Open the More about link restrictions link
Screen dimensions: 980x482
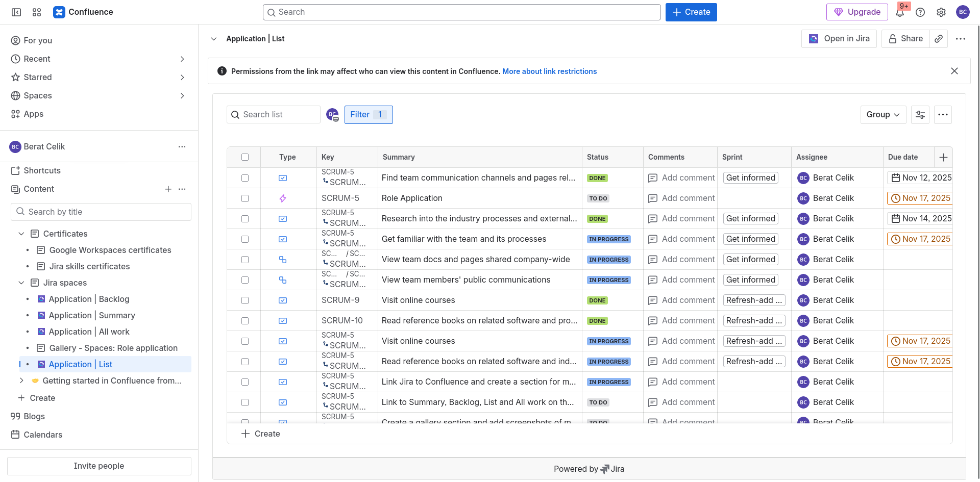pos(549,71)
